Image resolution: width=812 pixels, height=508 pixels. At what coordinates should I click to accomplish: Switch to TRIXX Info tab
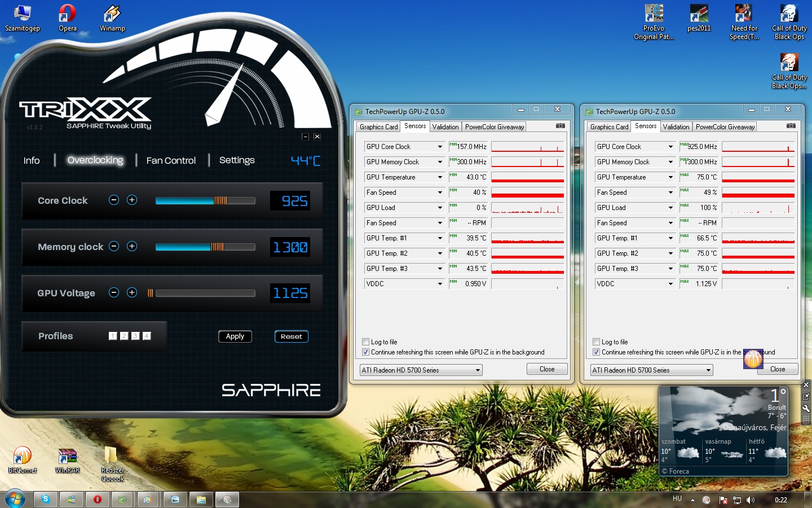pos(32,160)
